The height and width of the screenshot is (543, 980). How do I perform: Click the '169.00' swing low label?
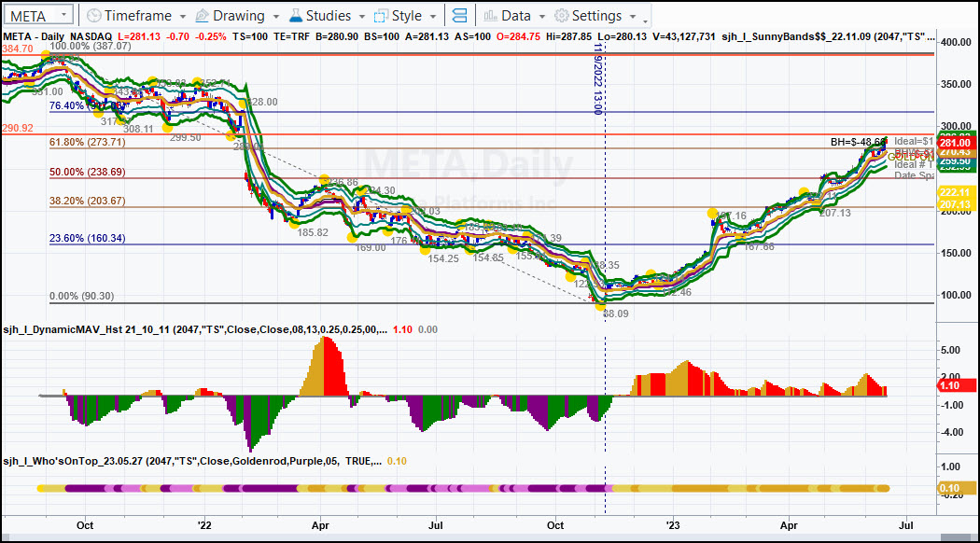(371, 248)
